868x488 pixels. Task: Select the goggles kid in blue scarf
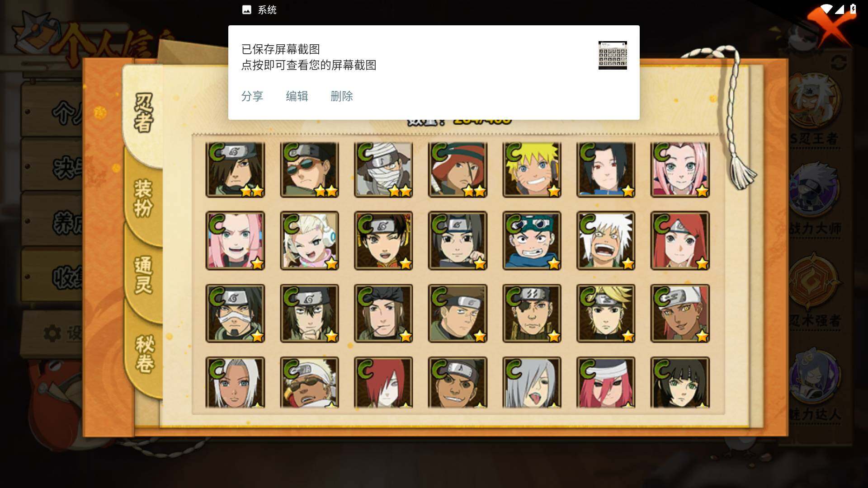click(x=532, y=240)
